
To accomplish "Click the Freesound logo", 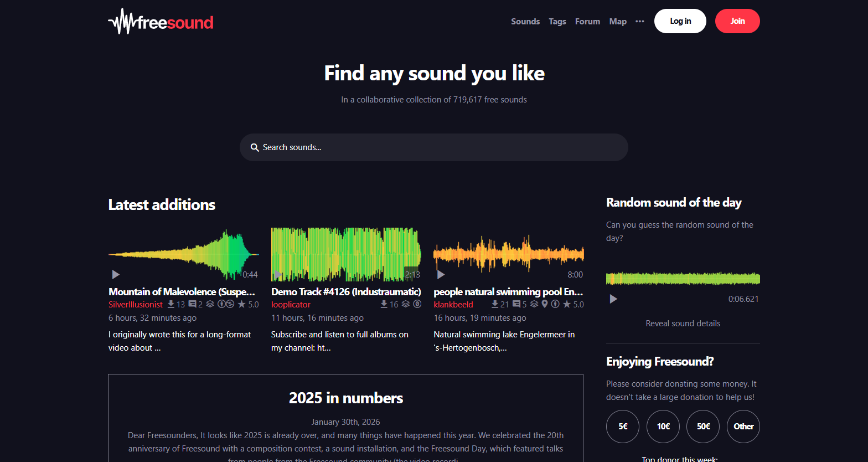I will [x=161, y=22].
